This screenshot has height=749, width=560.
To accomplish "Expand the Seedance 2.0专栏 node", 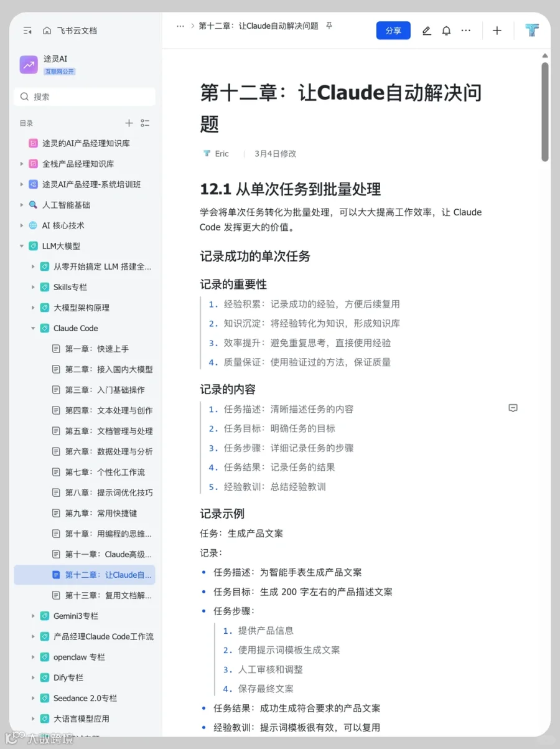I will [x=33, y=698].
